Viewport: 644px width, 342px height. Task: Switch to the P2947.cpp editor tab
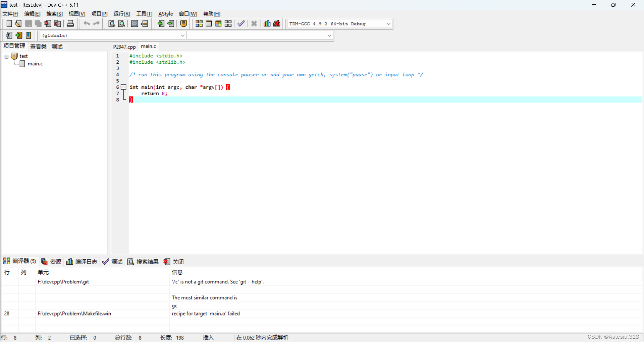coord(124,47)
